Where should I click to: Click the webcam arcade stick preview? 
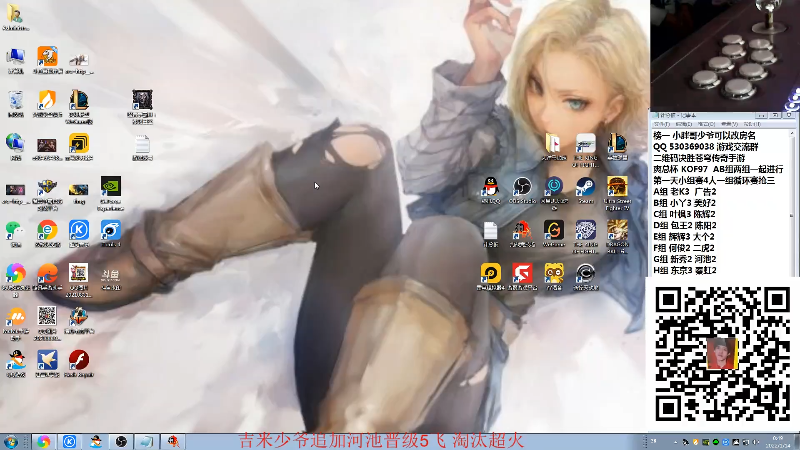724,55
